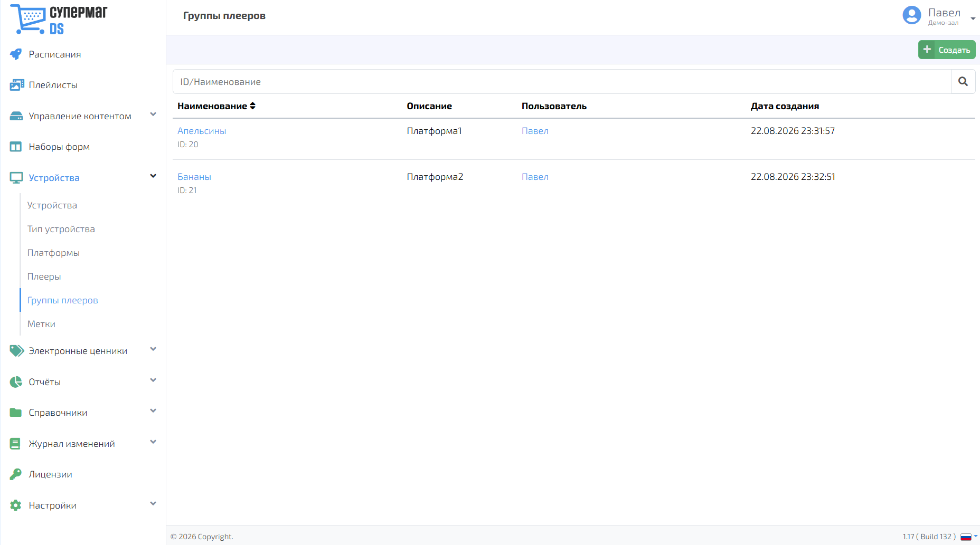
Task: Click the search magnifier icon
Action: pos(963,82)
